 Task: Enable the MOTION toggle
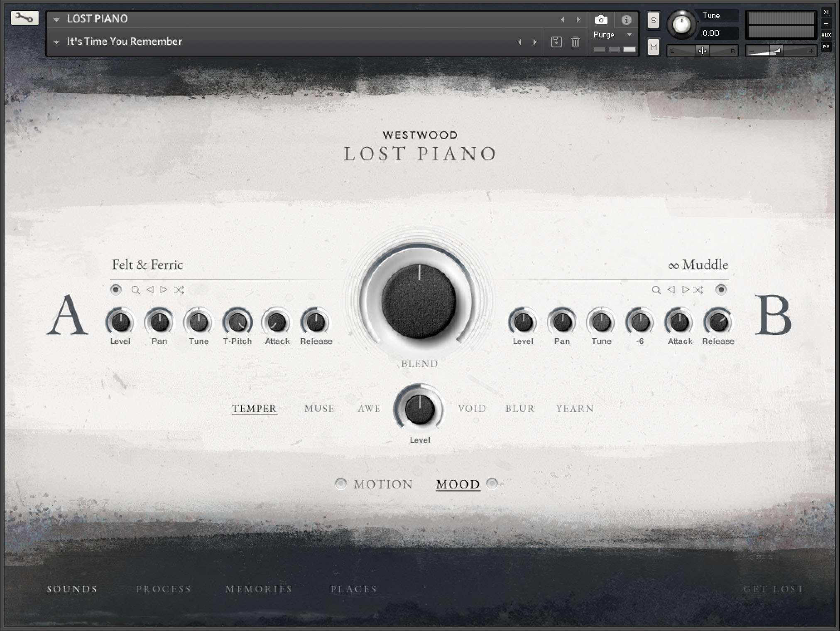tap(341, 484)
